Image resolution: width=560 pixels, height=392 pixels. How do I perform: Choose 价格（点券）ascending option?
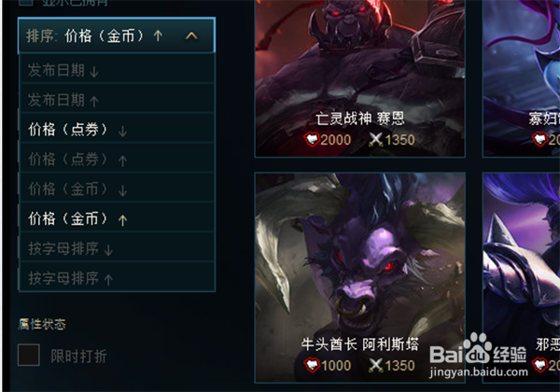click(x=118, y=158)
